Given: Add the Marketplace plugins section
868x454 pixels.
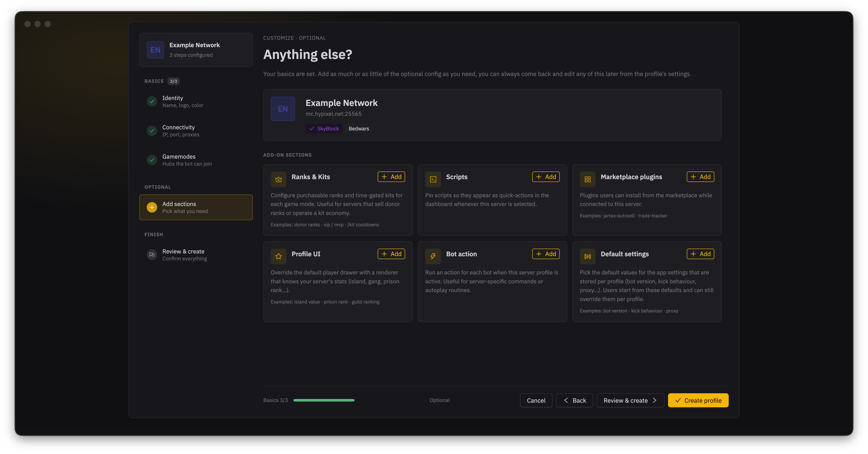Looking at the screenshot, I should click(700, 177).
